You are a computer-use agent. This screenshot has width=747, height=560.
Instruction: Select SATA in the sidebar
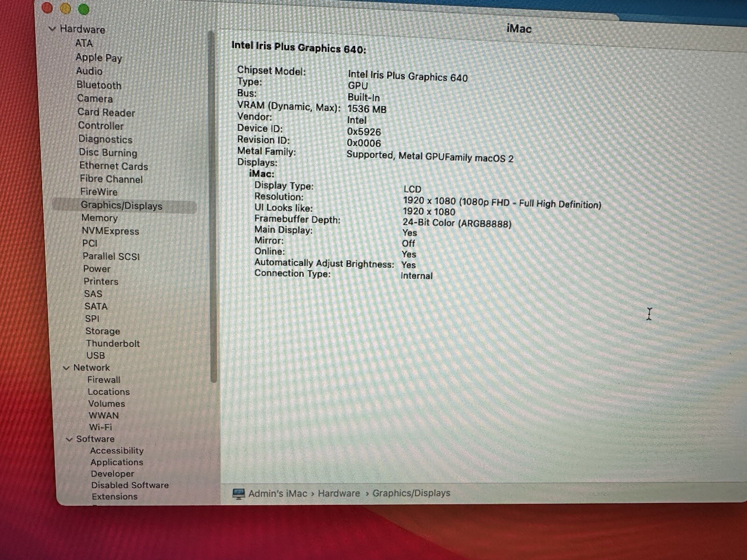pyautogui.click(x=96, y=307)
